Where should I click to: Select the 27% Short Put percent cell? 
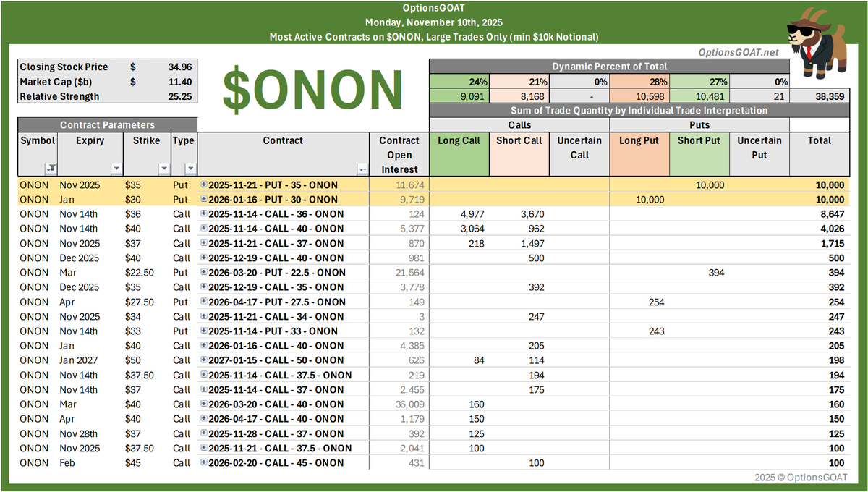coord(699,81)
